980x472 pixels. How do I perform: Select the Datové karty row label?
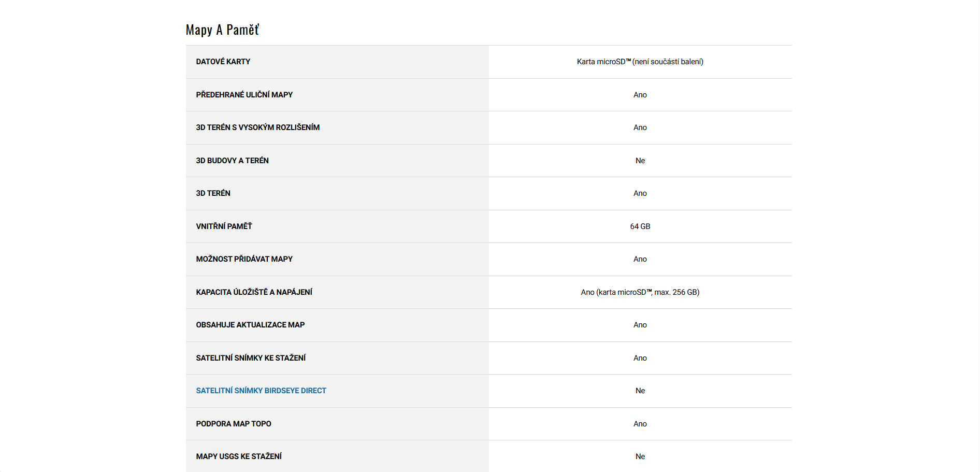[x=223, y=62]
